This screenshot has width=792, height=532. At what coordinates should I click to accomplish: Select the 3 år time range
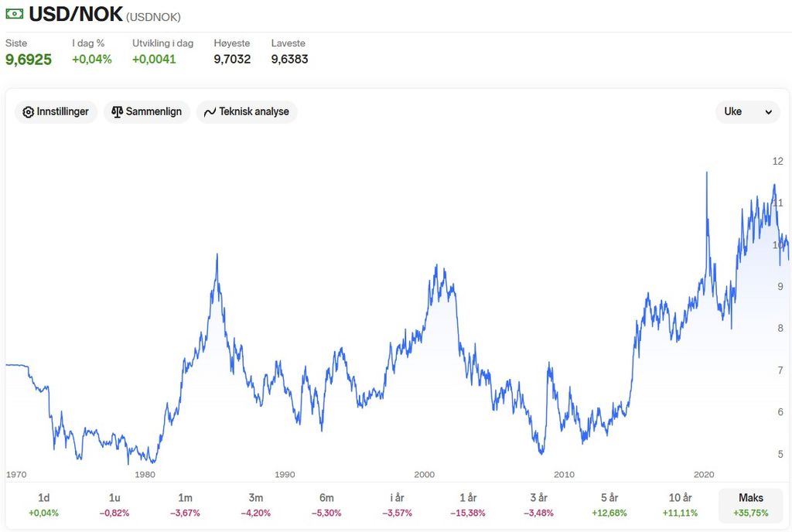tap(538, 505)
